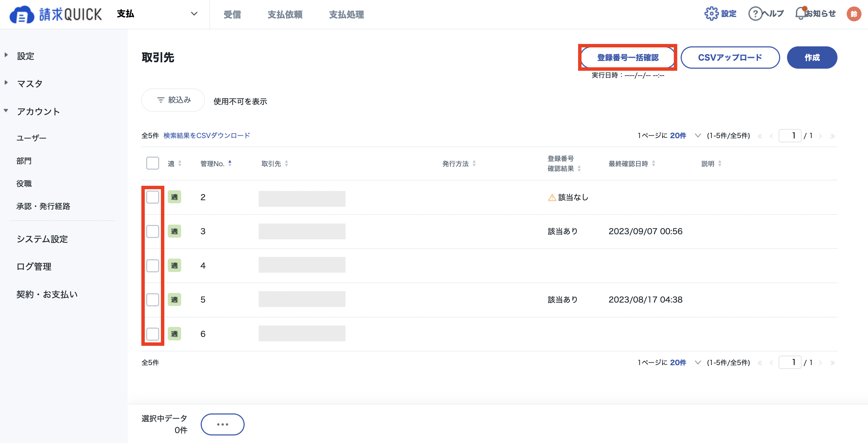
Task: Expand the マスタ sidebar section
Action: [30, 83]
